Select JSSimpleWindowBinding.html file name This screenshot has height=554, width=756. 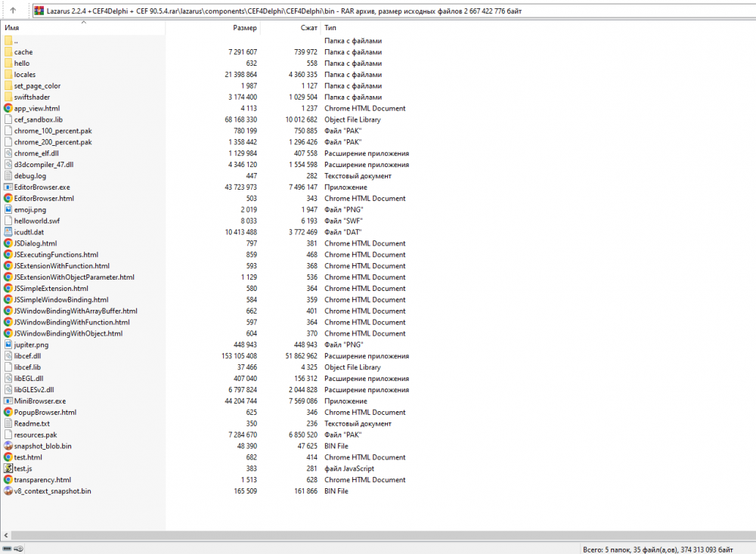[61, 299]
